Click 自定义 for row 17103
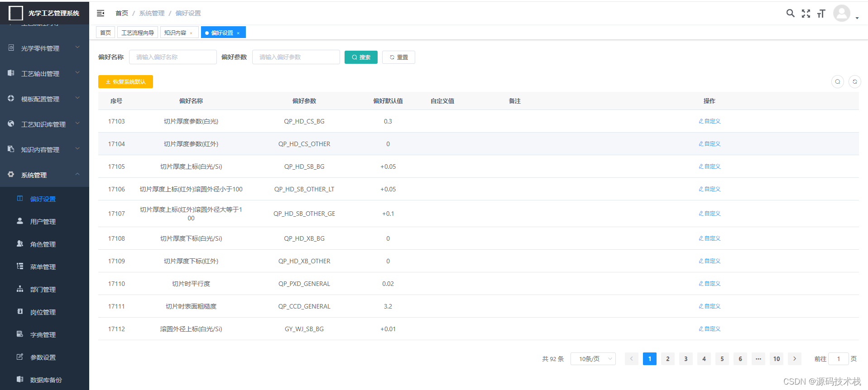Viewport: 868px width, 390px height. [710, 121]
